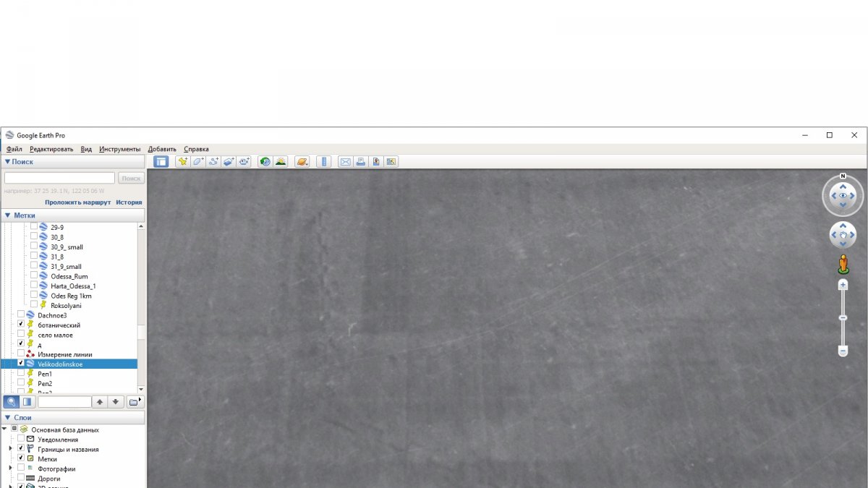
Task: Move selected place down with arrow
Action: pyautogui.click(x=115, y=401)
